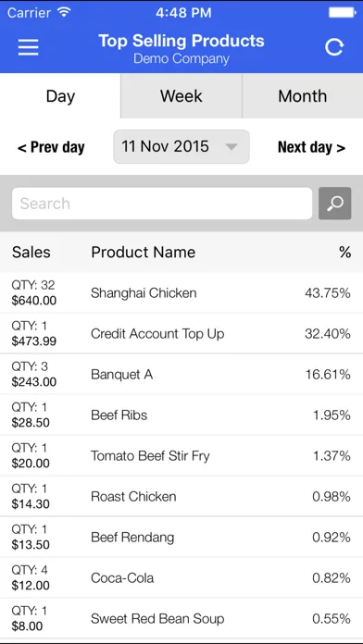Click the magnifier search button
This screenshot has width=363, height=644.
pyautogui.click(x=334, y=204)
